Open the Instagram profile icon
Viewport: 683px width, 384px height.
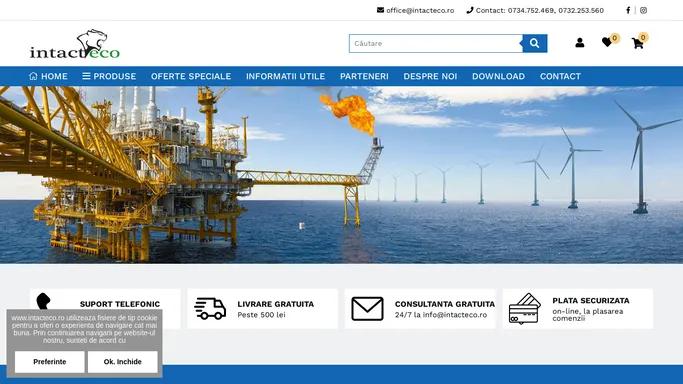click(643, 10)
